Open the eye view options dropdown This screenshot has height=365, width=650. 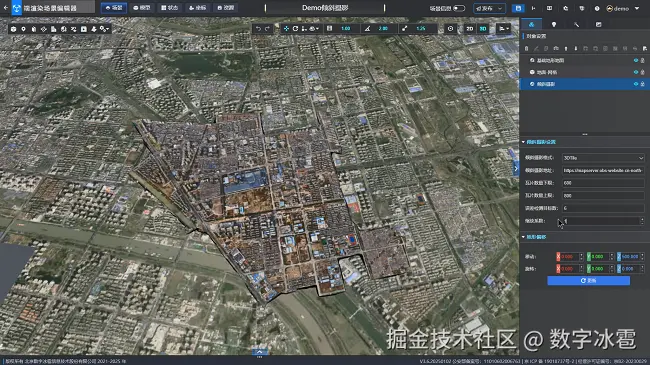pos(314,29)
